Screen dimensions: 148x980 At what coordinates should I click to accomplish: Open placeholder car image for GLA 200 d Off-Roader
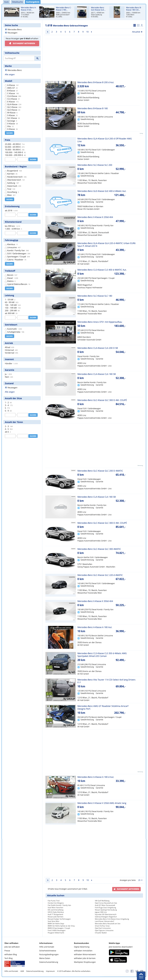click(x=61, y=149)
